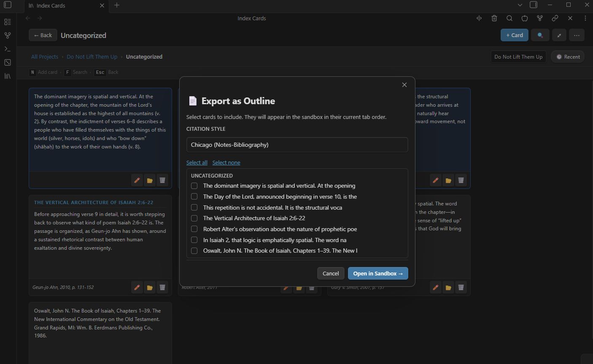Check 'This repetition is not accidental' card
This screenshot has width=593, height=364.
(x=194, y=208)
